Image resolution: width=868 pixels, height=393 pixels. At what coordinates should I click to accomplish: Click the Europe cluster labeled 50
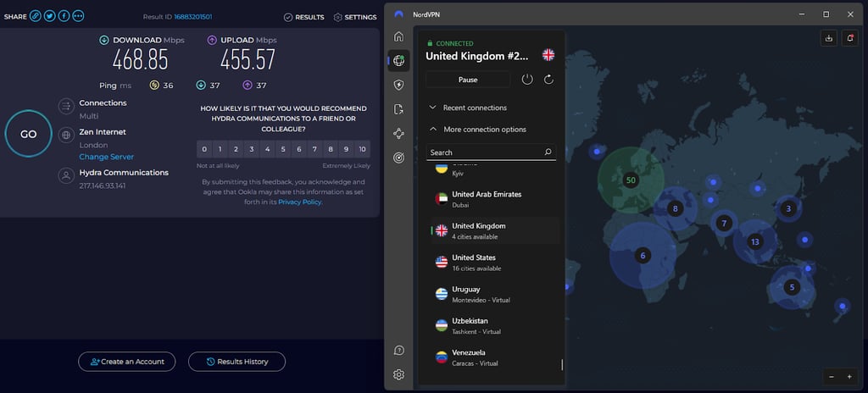pyautogui.click(x=630, y=180)
